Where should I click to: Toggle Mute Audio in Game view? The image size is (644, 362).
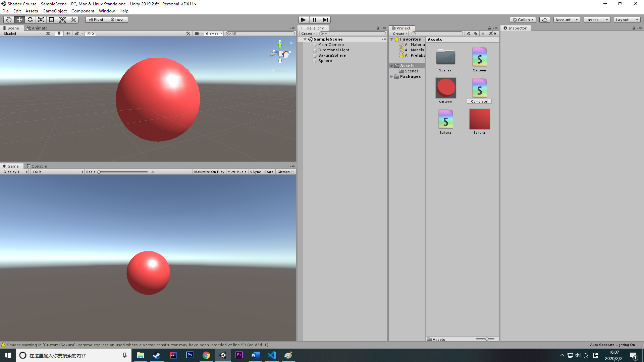coord(237,172)
